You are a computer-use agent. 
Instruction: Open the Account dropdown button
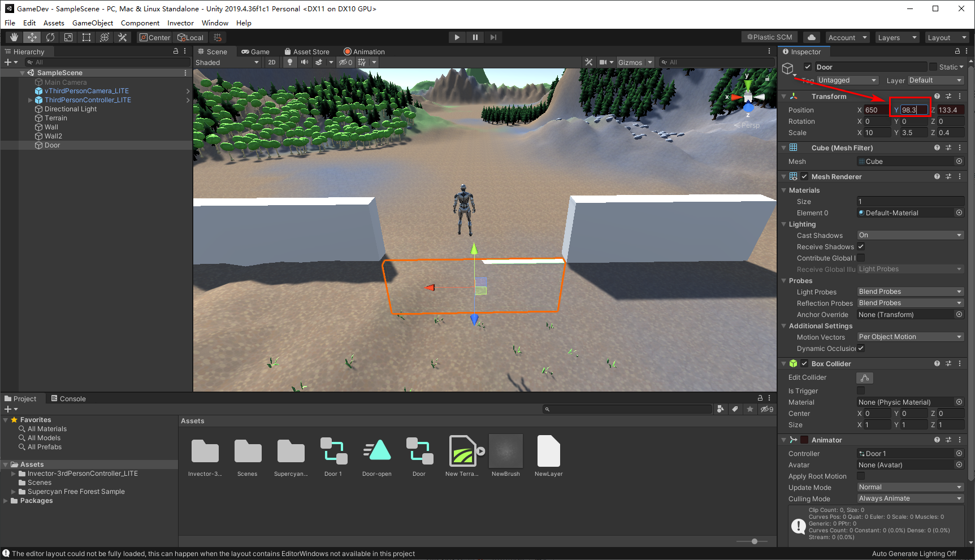click(x=847, y=37)
